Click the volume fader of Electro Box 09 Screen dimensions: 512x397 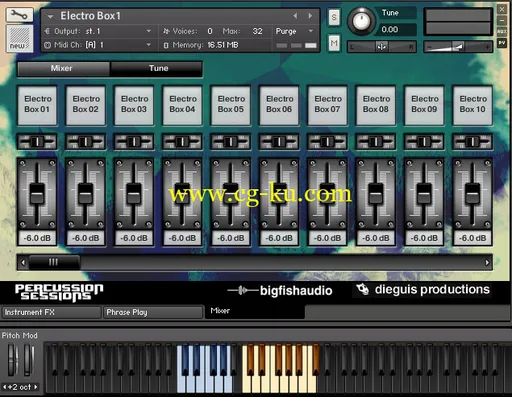pyautogui.click(x=424, y=194)
